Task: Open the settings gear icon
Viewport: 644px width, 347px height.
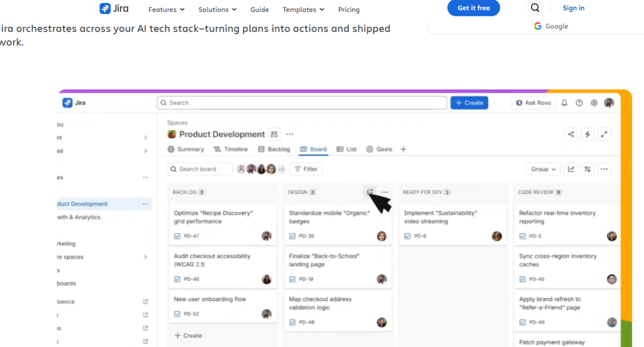Action: (x=594, y=102)
